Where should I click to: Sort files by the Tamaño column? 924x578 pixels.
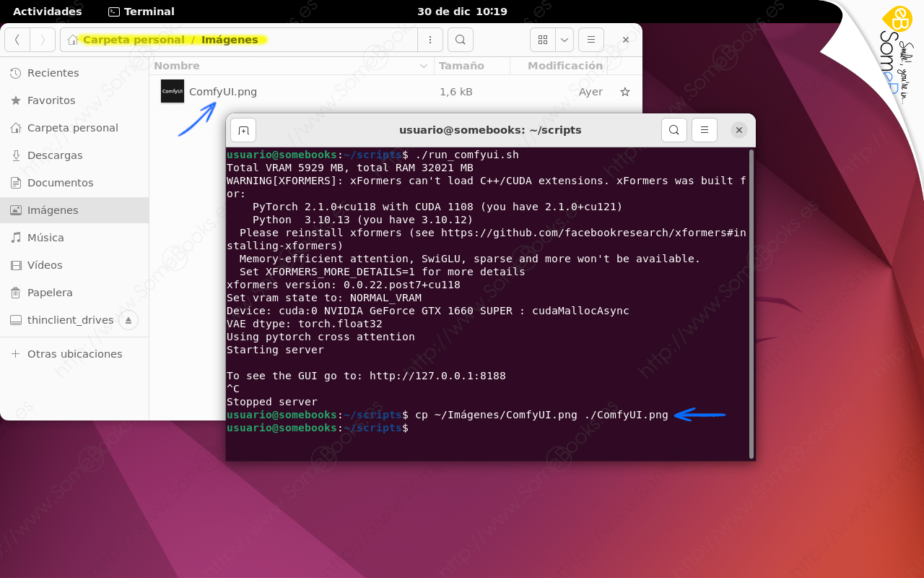pos(463,66)
